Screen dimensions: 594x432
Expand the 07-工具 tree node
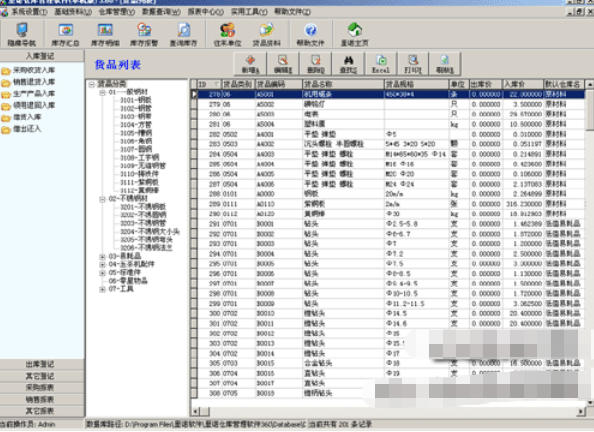tap(102, 290)
